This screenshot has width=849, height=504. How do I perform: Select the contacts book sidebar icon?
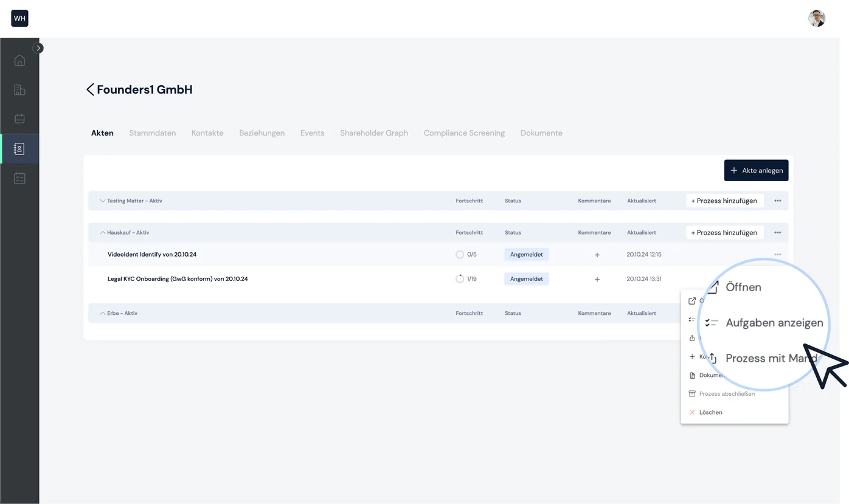point(19,149)
